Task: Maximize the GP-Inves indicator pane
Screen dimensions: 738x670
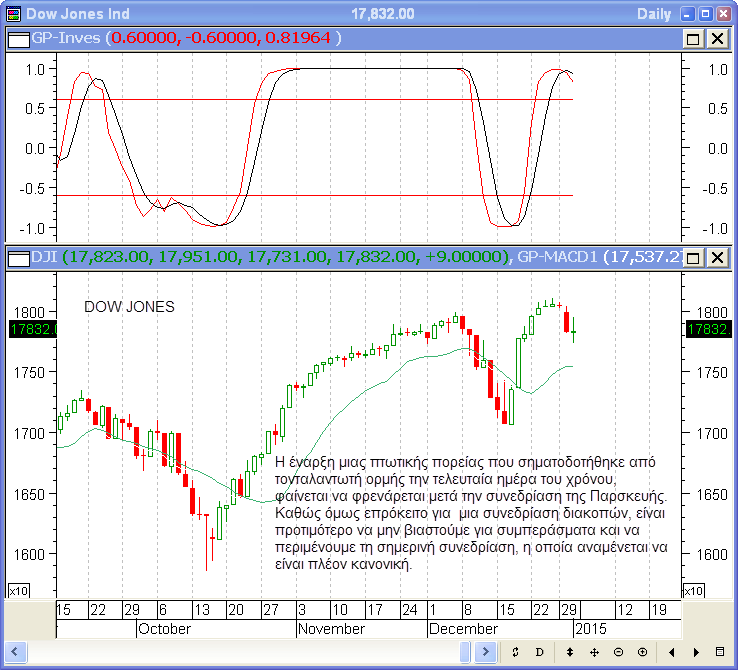Action: click(693, 39)
